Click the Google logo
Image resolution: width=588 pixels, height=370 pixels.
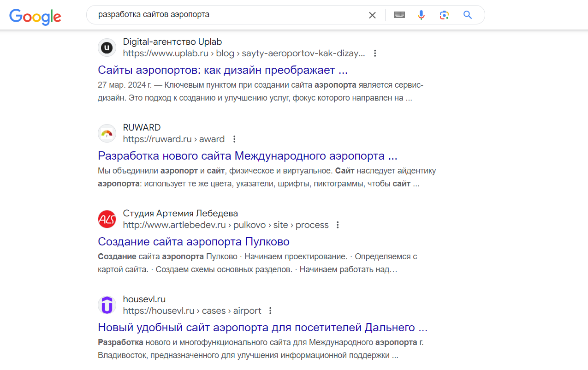[x=35, y=16]
